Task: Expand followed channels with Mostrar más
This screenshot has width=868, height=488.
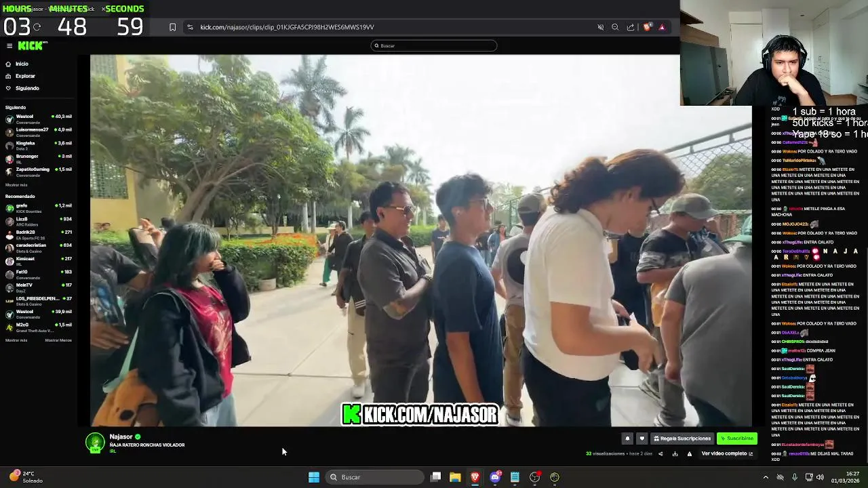Action: tap(16, 185)
